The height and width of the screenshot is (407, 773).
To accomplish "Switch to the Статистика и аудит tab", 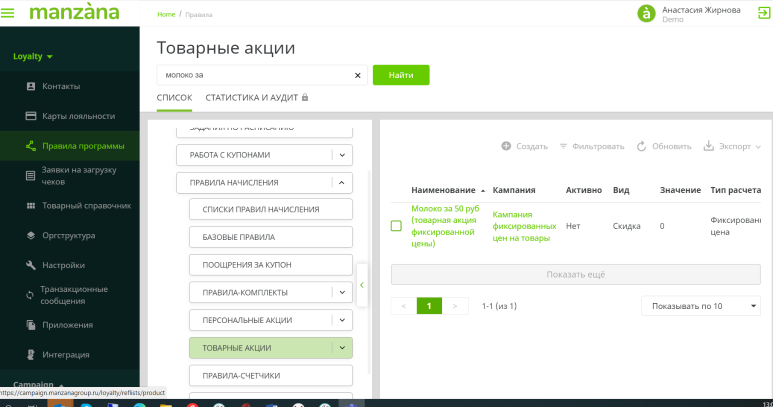I will point(256,97).
